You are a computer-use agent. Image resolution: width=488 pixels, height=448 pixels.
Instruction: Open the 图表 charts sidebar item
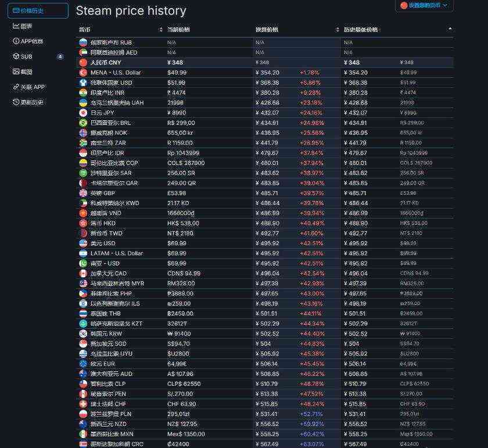(x=23, y=26)
